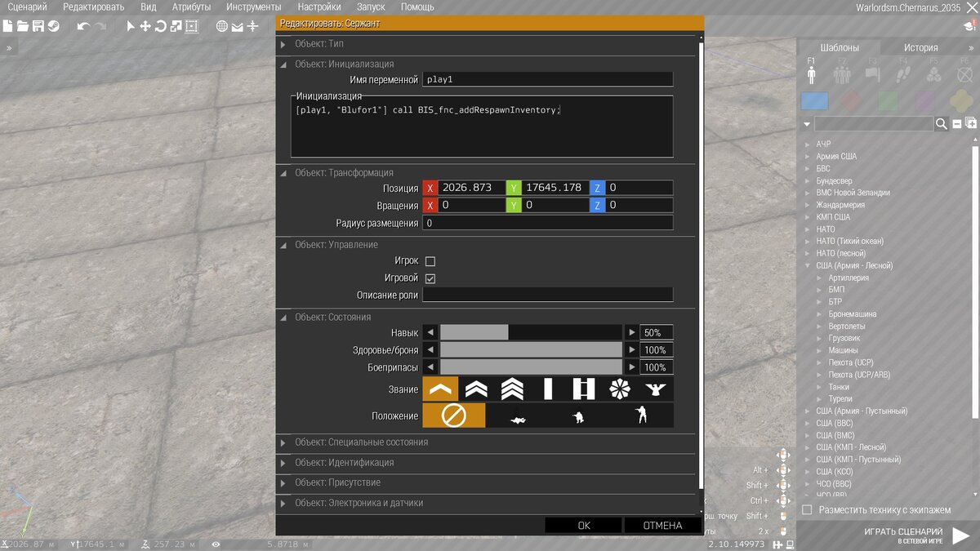Select the green Independent side swatch
980x551 pixels.
tap(889, 101)
